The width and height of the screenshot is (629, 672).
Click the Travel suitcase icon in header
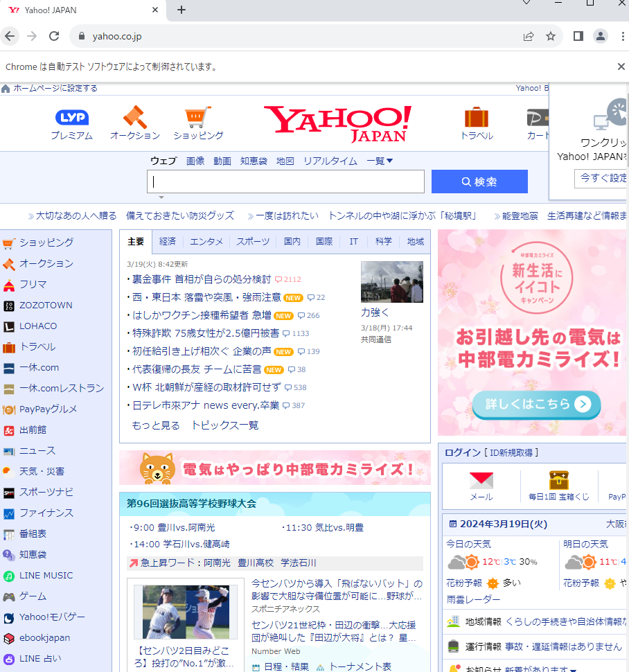point(477,117)
